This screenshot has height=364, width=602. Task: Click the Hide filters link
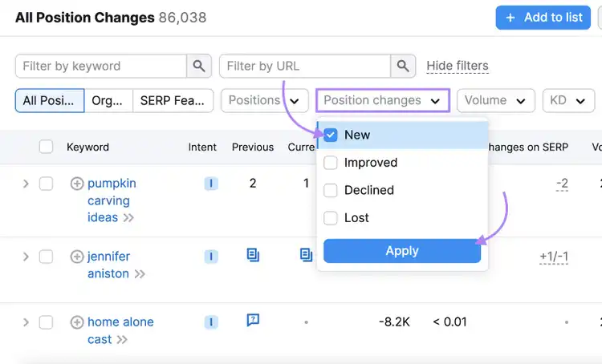coord(458,66)
